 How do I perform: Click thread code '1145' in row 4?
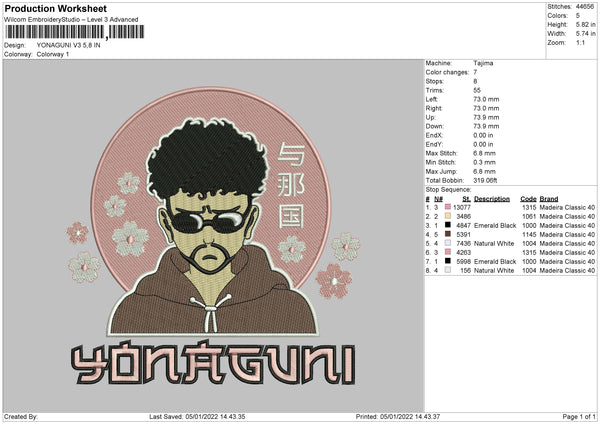[529, 235]
